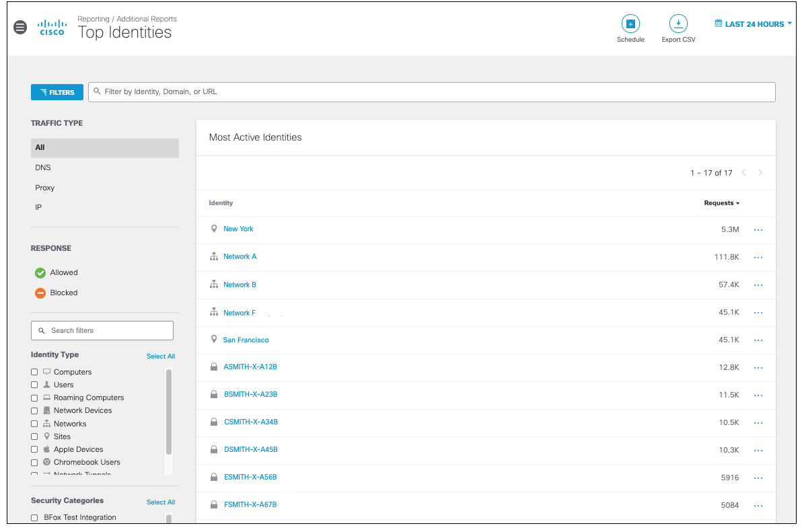Open the ASMITH-X-A12B identity link
Viewport: 802px width, 532px height.
click(x=250, y=367)
